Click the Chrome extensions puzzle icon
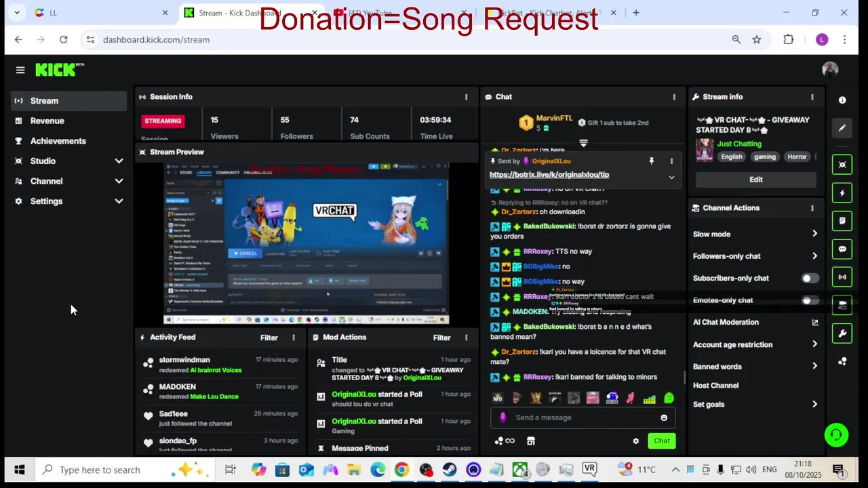868x488 pixels. point(788,39)
